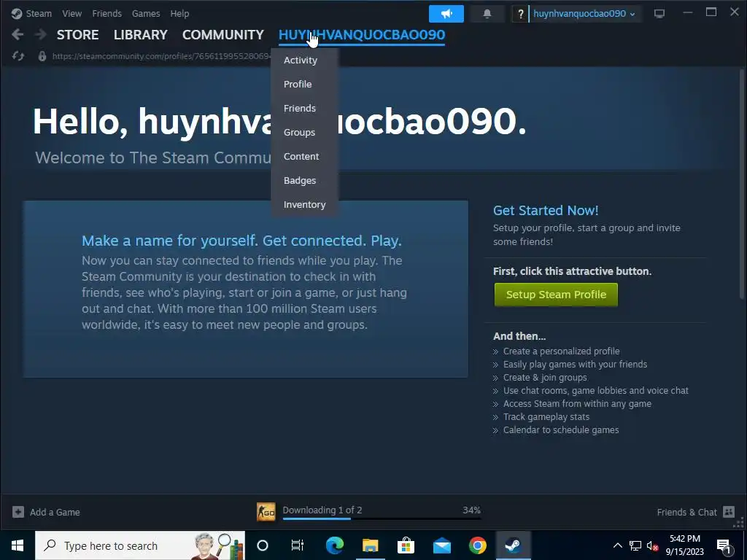Viewport: 747px width, 560px height.
Task: Open the View menu
Action: [72, 13]
